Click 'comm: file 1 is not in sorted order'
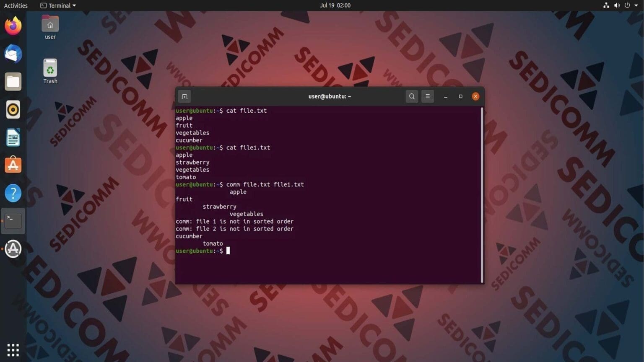The width and height of the screenshot is (644, 362). 235,221
